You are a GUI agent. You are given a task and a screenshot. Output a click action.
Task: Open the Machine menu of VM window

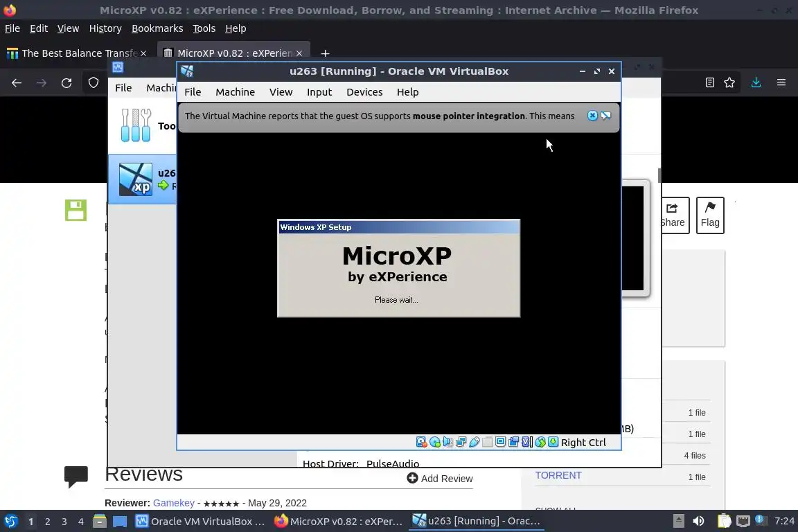pyautogui.click(x=235, y=92)
